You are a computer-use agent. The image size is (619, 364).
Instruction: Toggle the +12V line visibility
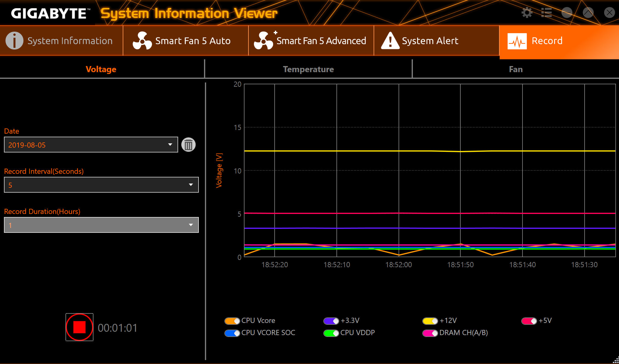[x=430, y=321]
